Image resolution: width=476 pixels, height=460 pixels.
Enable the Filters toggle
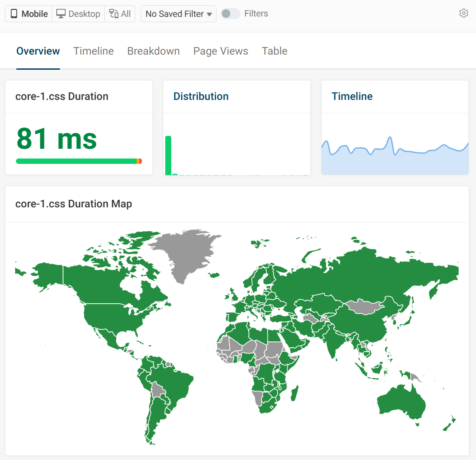pyautogui.click(x=230, y=13)
